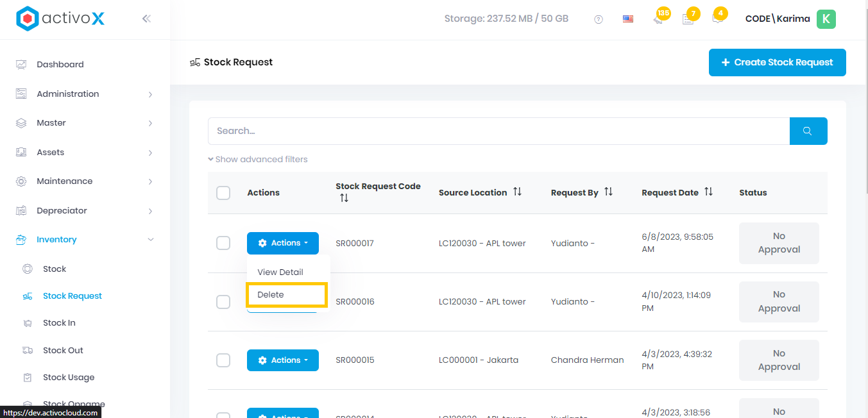
Task: Choose View Detail in Actions menu
Action: (x=280, y=272)
